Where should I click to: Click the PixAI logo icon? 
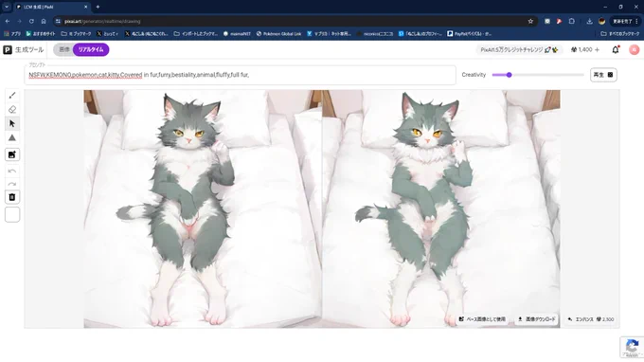tap(8, 49)
